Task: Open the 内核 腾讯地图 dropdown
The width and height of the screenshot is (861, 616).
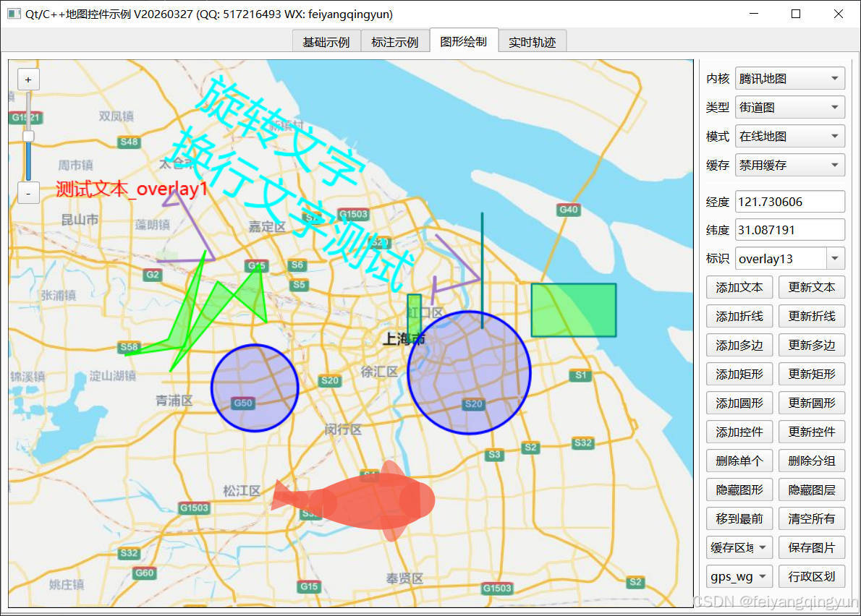Action: 789,78
